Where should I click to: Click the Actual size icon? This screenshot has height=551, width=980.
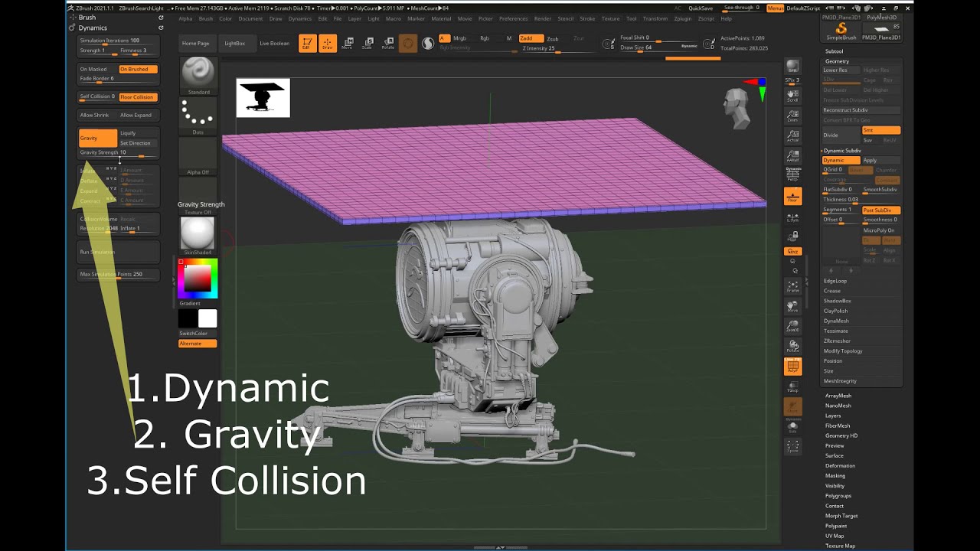[792, 136]
